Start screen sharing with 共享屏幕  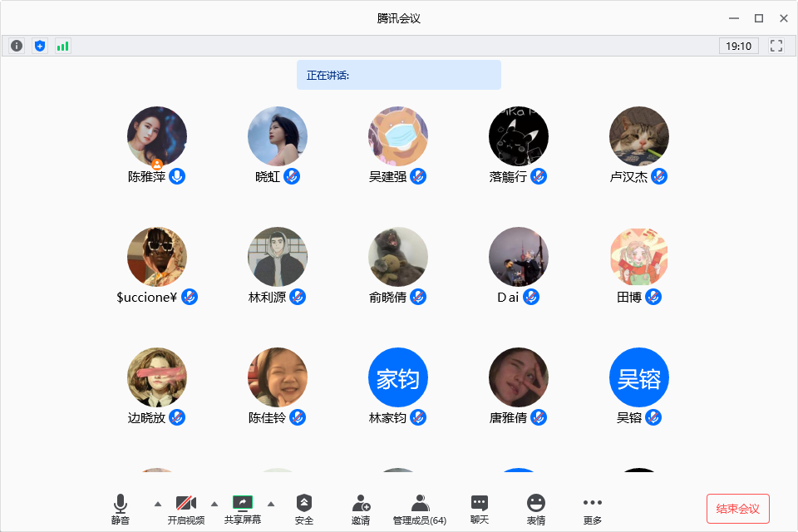tap(243, 509)
